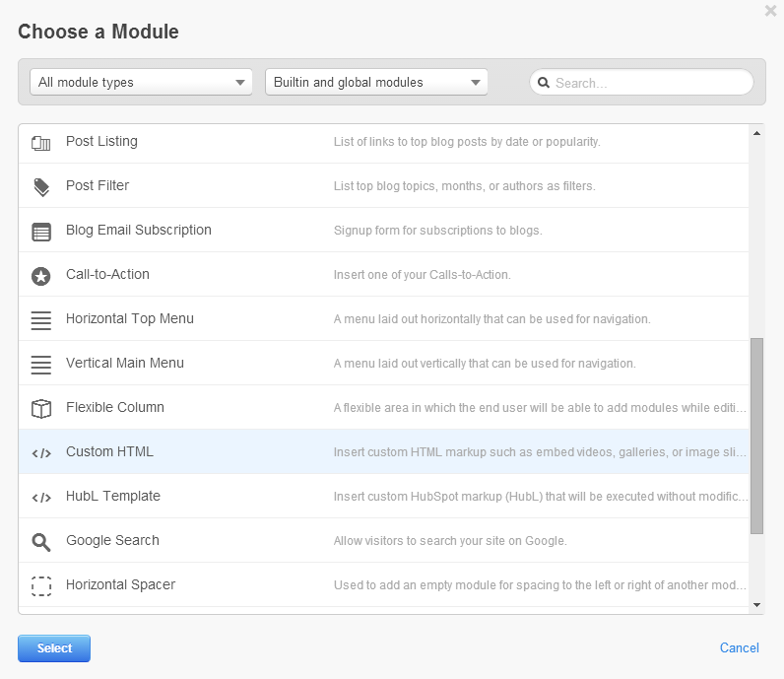Click description 'Allow visitors to search your site'

tap(450, 541)
